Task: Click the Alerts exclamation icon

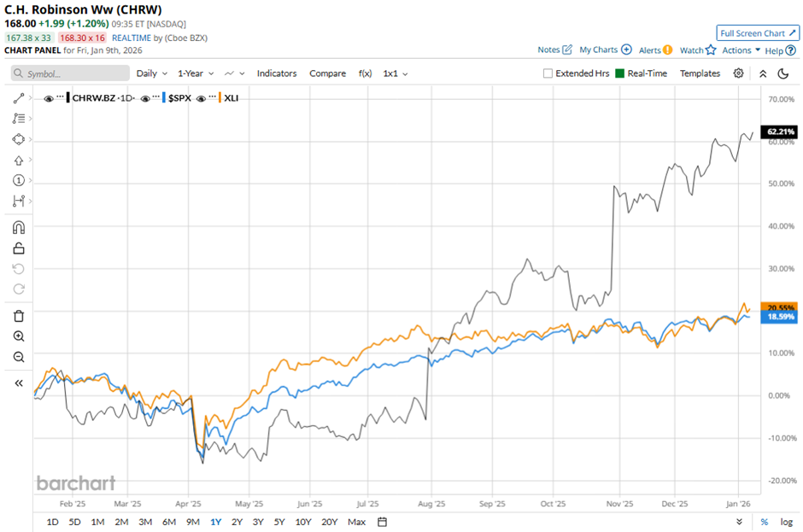Action: pos(667,50)
